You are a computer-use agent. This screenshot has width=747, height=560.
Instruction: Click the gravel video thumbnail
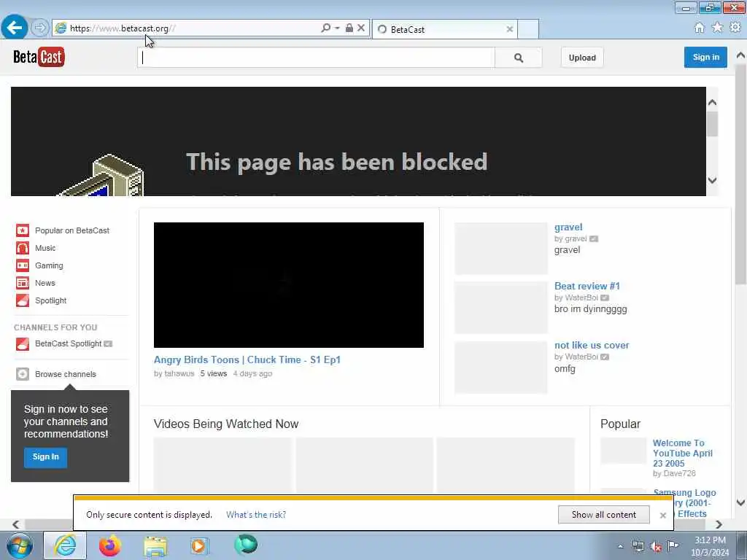(501, 249)
